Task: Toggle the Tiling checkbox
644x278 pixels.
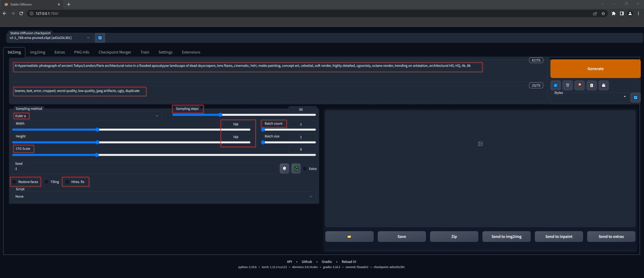Action: (x=47, y=182)
